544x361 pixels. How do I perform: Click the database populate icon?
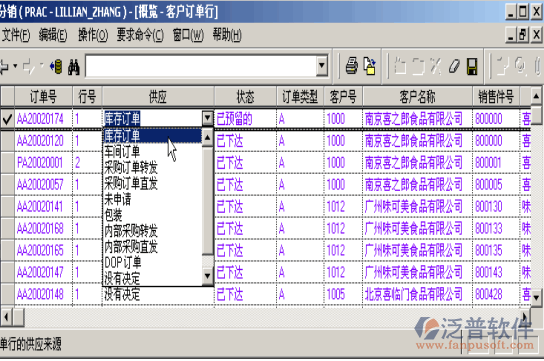click(56, 66)
